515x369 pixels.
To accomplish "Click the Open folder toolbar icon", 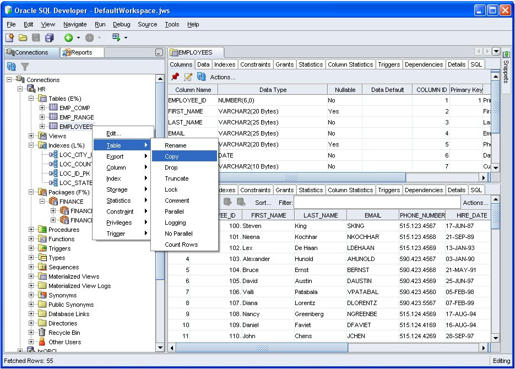I will (x=23, y=38).
